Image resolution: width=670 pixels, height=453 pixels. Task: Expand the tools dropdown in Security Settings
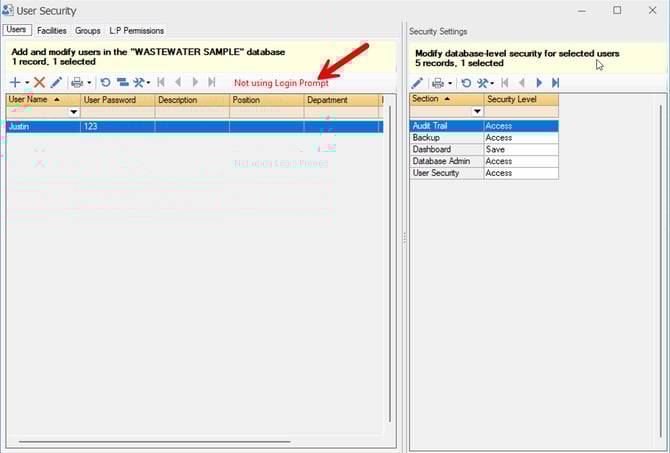[x=492, y=83]
